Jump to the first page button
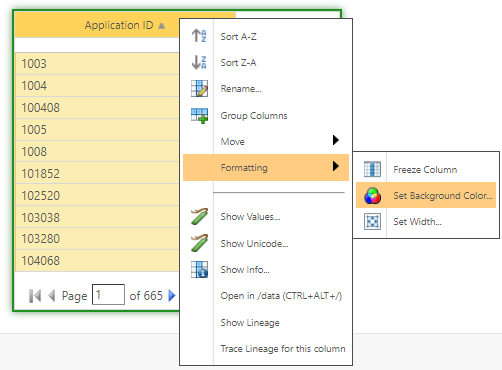 pyautogui.click(x=35, y=296)
